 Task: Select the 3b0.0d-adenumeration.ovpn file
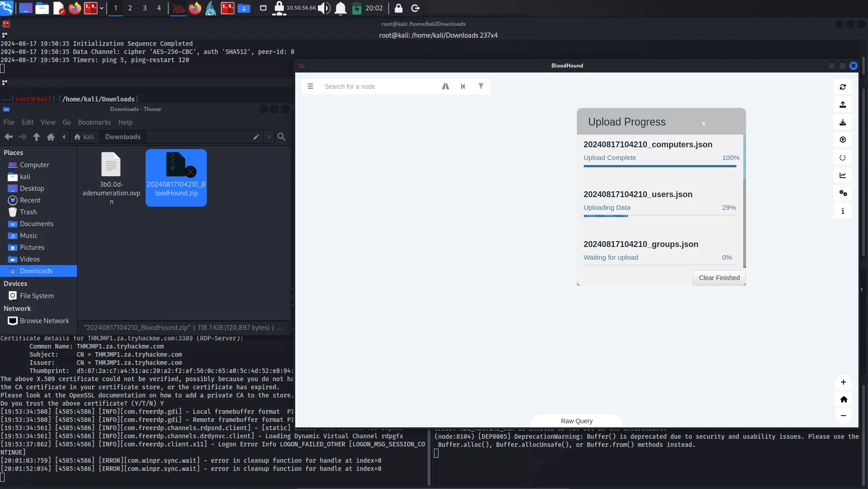click(111, 178)
